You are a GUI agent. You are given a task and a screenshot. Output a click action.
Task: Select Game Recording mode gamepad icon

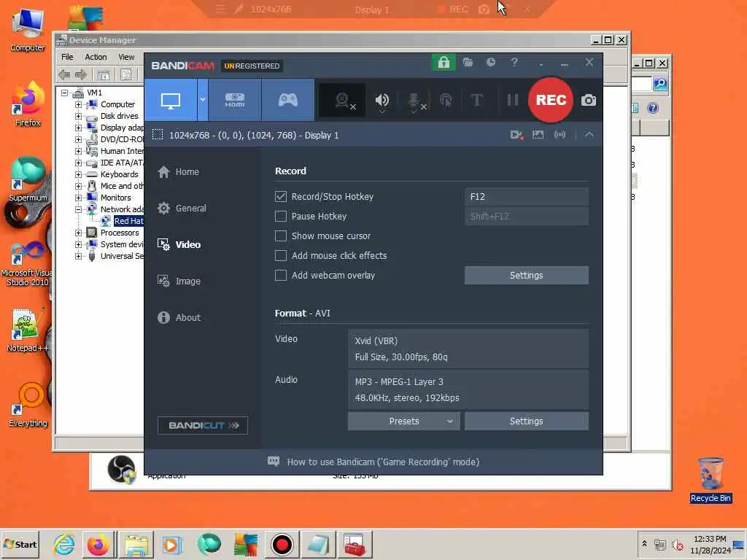(287, 100)
